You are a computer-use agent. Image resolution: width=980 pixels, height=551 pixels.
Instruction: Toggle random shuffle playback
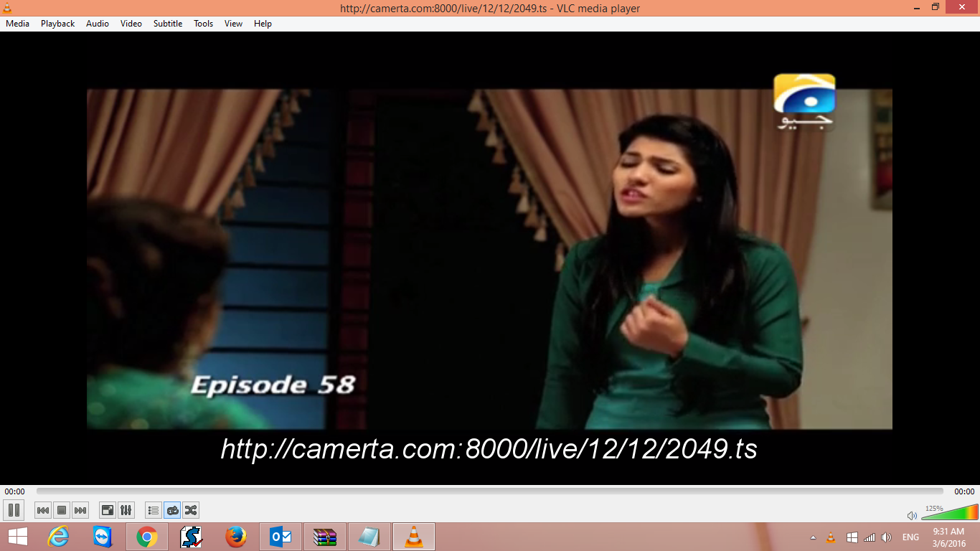(x=191, y=510)
